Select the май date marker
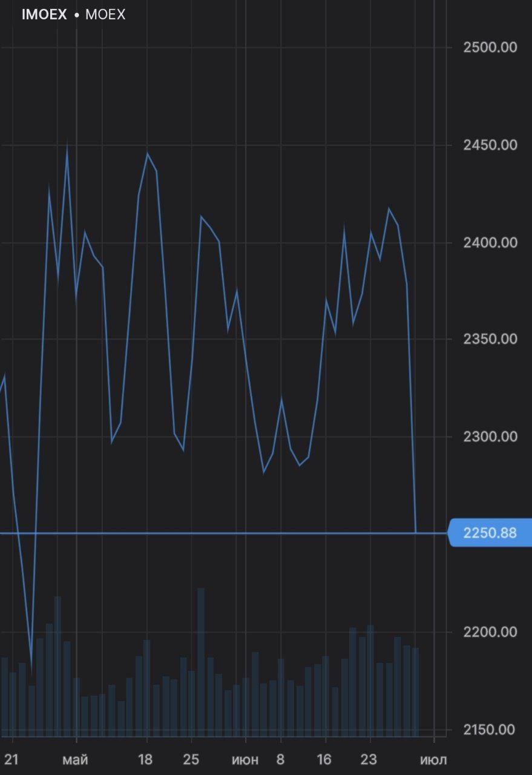 click(x=75, y=760)
